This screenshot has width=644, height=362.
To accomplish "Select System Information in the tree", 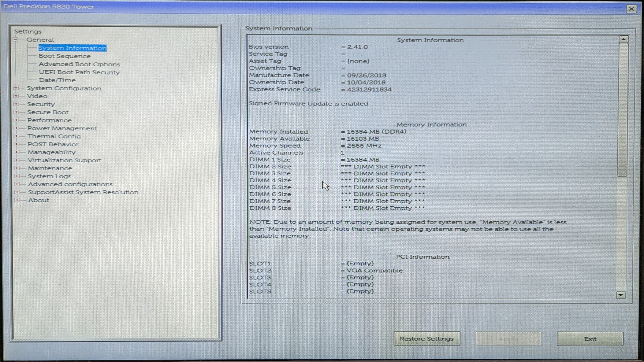I will [x=73, y=48].
